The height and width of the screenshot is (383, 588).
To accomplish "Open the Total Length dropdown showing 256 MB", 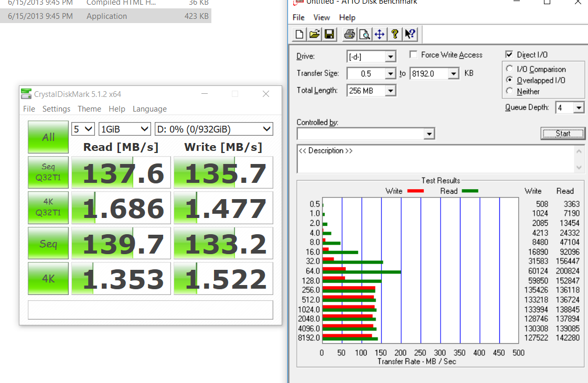I will click(390, 91).
